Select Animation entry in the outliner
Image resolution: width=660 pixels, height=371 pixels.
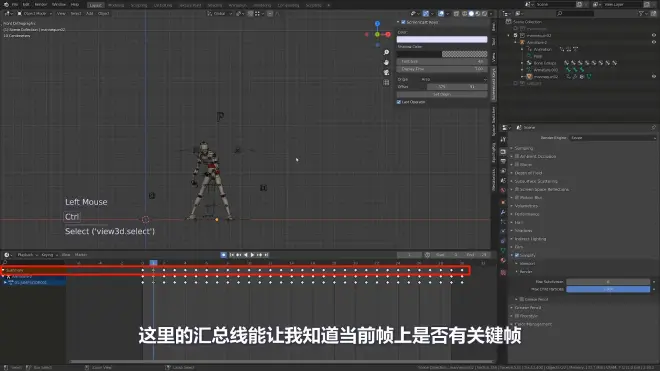pos(543,49)
